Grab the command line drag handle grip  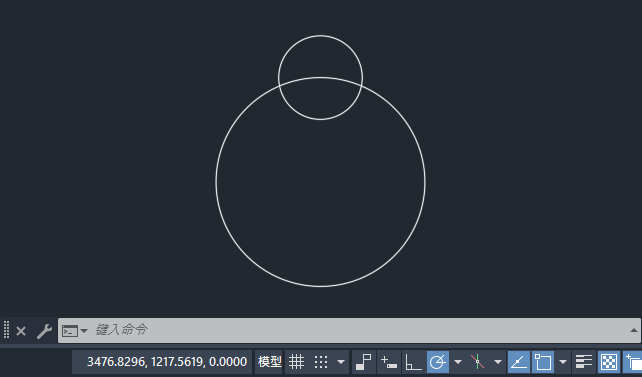point(6,330)
